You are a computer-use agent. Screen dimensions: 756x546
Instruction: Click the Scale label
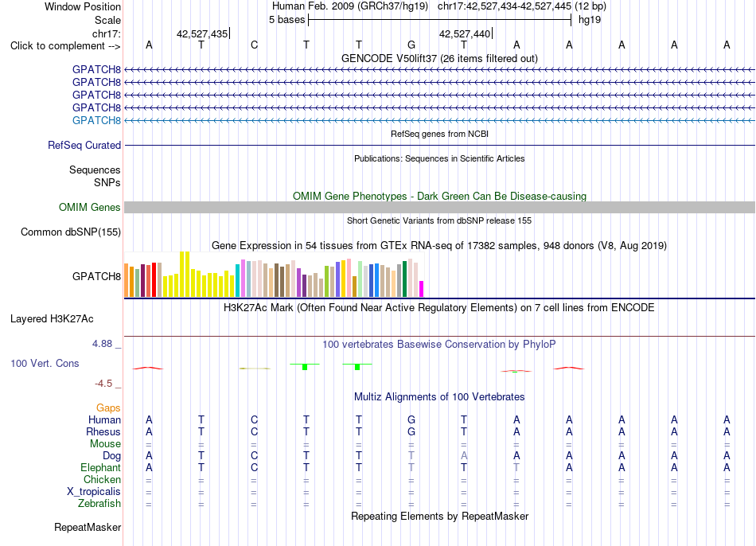(x=108, y=20)
